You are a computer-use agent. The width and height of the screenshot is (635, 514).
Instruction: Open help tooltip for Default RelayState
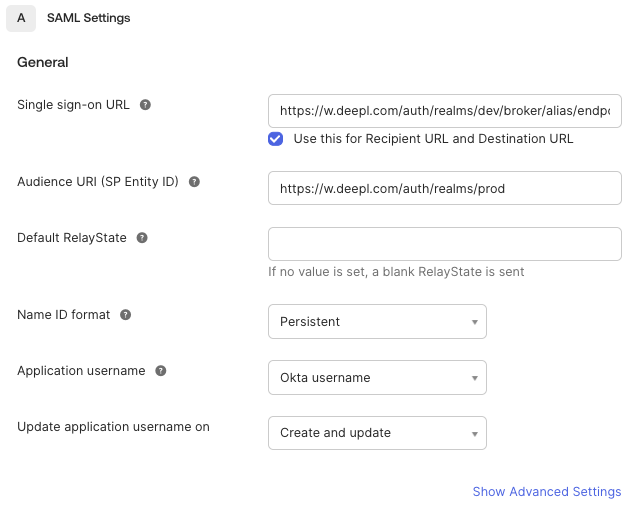(142, 238)
